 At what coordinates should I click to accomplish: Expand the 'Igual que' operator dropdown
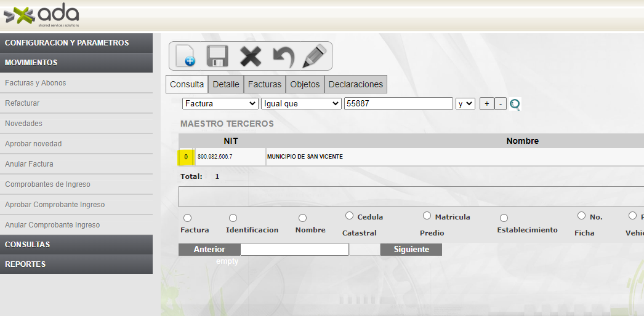pos(301,104)
